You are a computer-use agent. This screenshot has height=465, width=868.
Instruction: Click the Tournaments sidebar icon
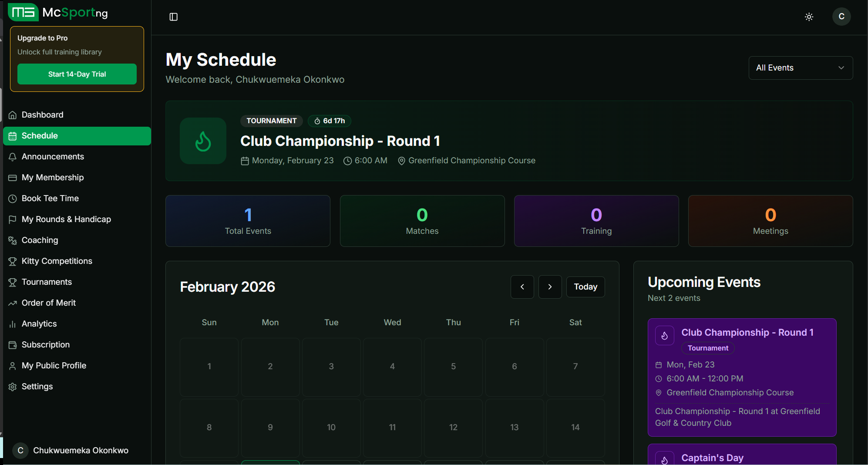[13, 282]
